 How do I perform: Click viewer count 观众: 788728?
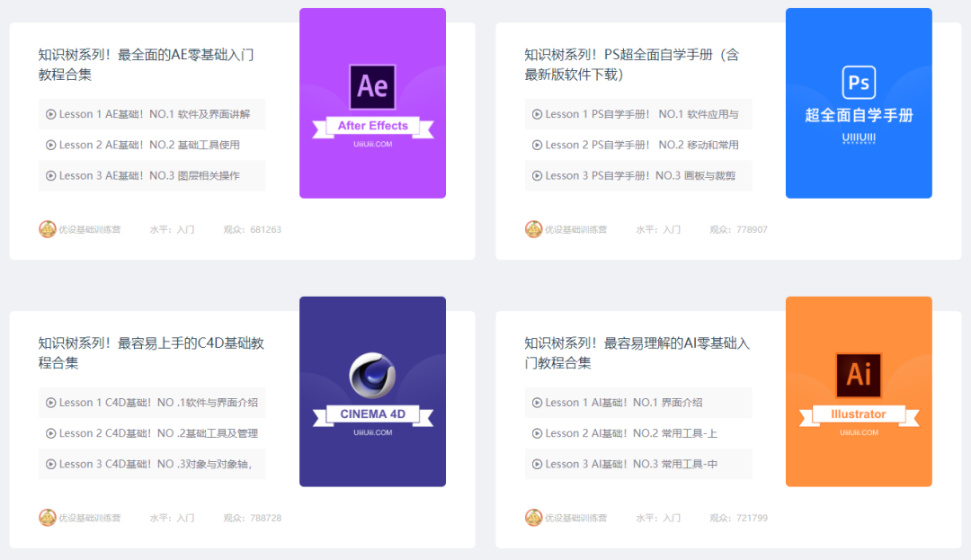(x=252, y=518)
